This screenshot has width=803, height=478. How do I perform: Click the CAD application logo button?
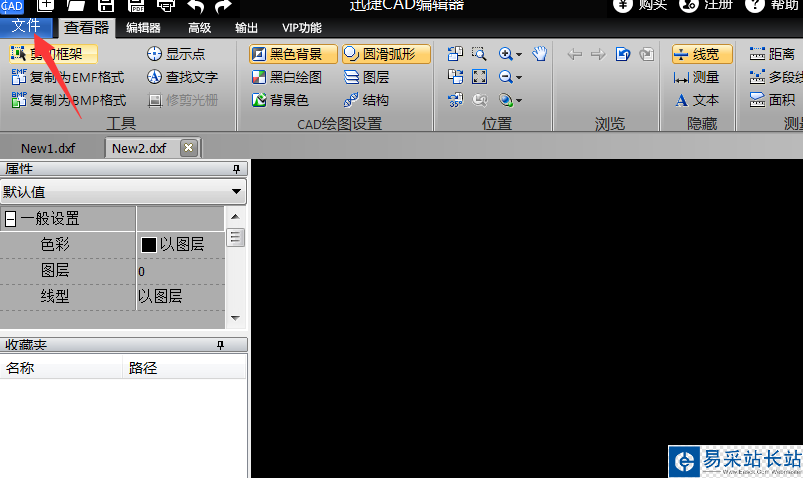coord(12,6)
